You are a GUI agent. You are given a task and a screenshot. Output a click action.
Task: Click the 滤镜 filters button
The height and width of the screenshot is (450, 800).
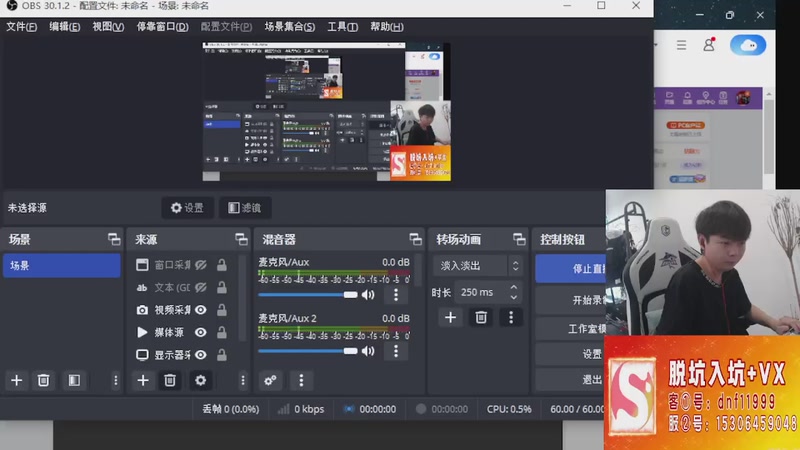coord(245,208)
